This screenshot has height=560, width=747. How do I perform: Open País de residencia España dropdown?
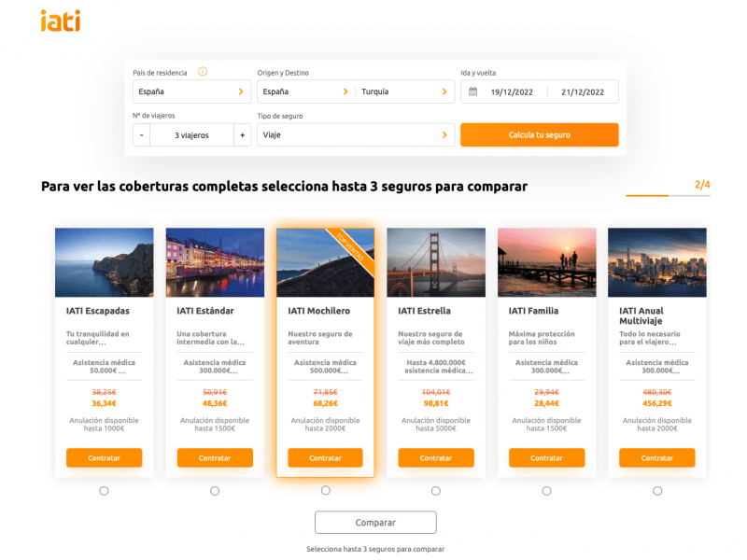click(191, 91)
